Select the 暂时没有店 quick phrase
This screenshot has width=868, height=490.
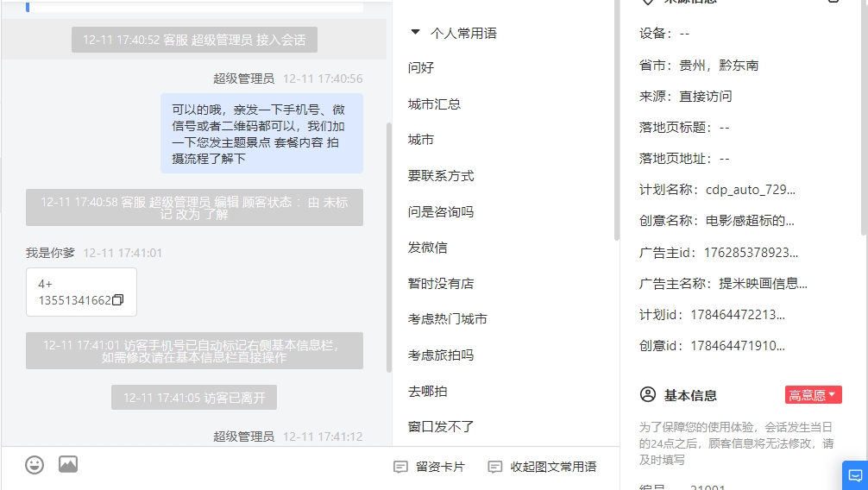point(441,284)
